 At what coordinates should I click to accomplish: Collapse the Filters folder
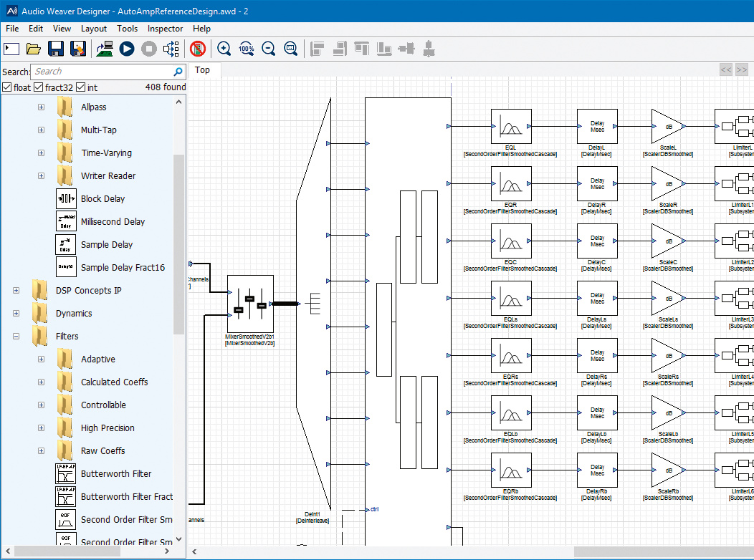(x=16, y=336)
